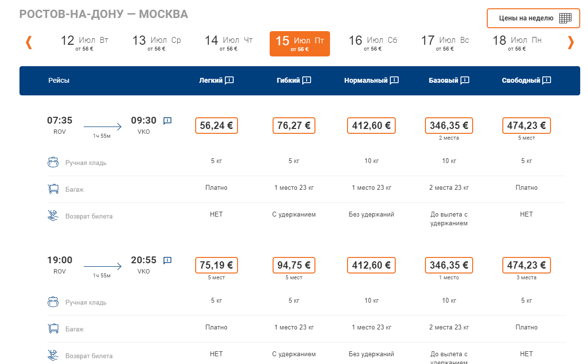Open info icon next to Легкий tariff
Screen dimensions: 588x364
[230, 80]
